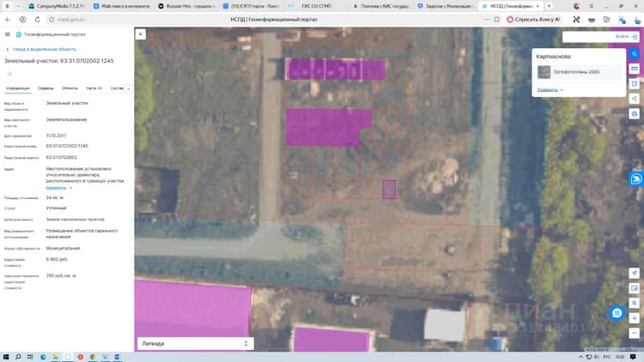This screenshot has height=362, width=644.
Task: Expand the Развернуть link in the Картооснова panel
Action: coord(550,89)
